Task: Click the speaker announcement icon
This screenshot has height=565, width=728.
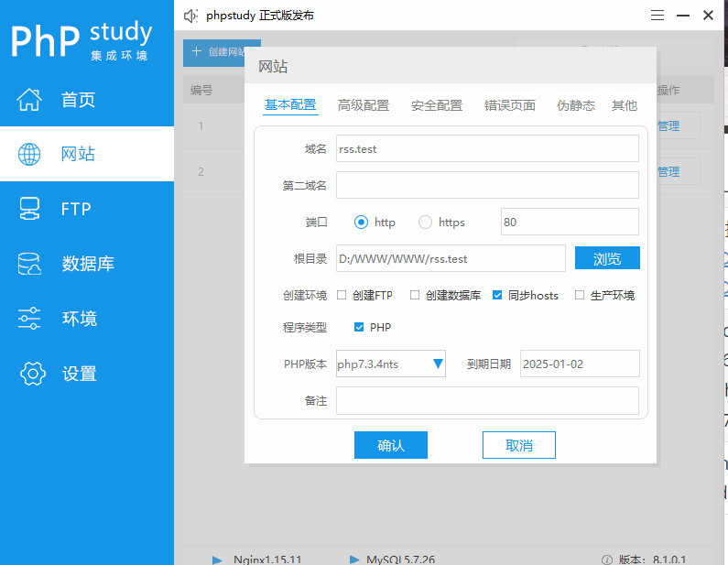Action: coord(190,16)
